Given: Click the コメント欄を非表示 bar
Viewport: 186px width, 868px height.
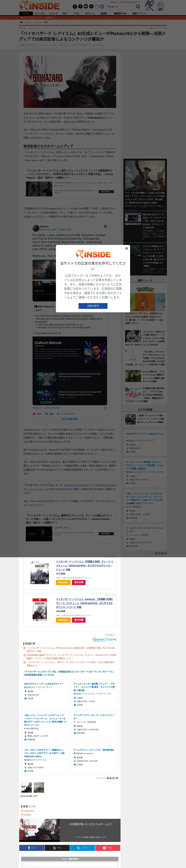Looking at the screenshot, I should point(70,859).
